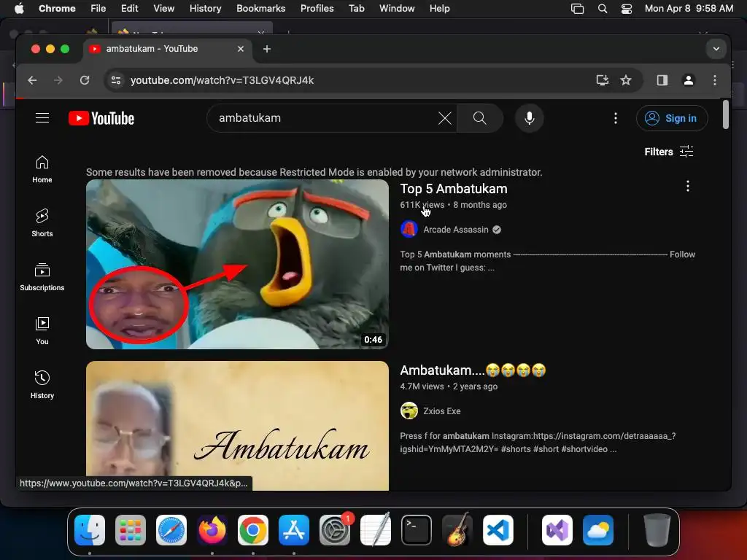
Task: Open the You sidebar section
Action: (x=42, y=331)
